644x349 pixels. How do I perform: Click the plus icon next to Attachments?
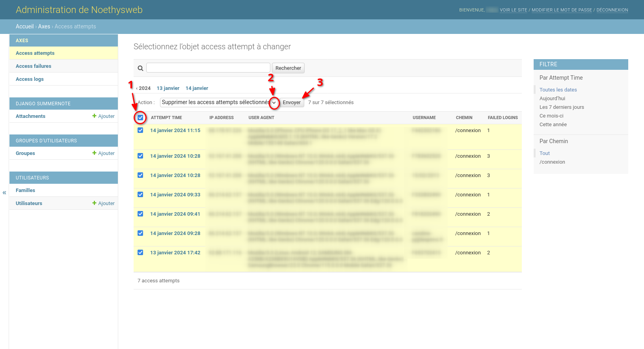click(x=94, y=116)
